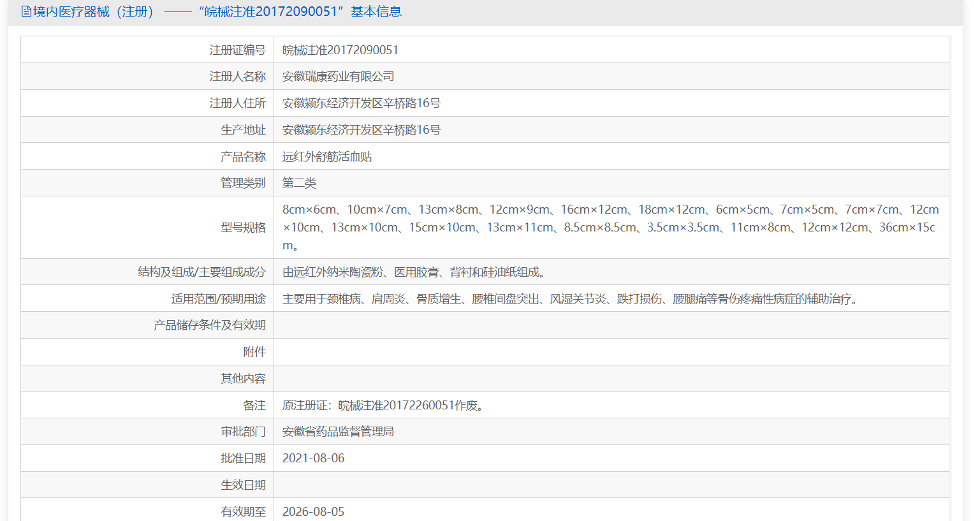Click product name 远红外舒筋活血贴
The height and width of the screenshot is (521, 980).
(327, 157)
